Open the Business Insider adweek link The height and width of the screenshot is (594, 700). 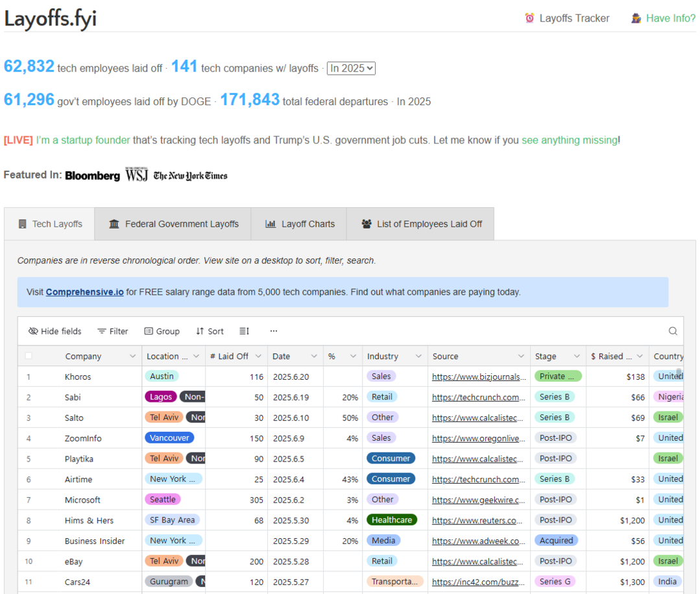478,541
